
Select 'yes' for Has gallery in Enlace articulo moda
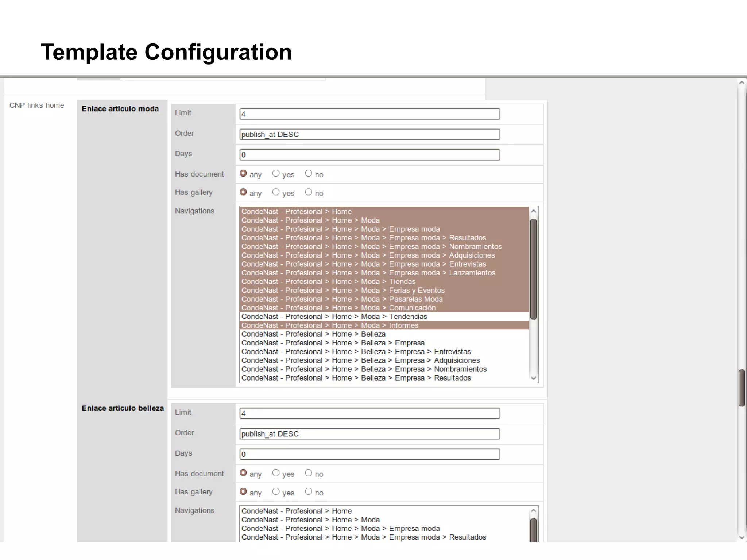(276, 192)
